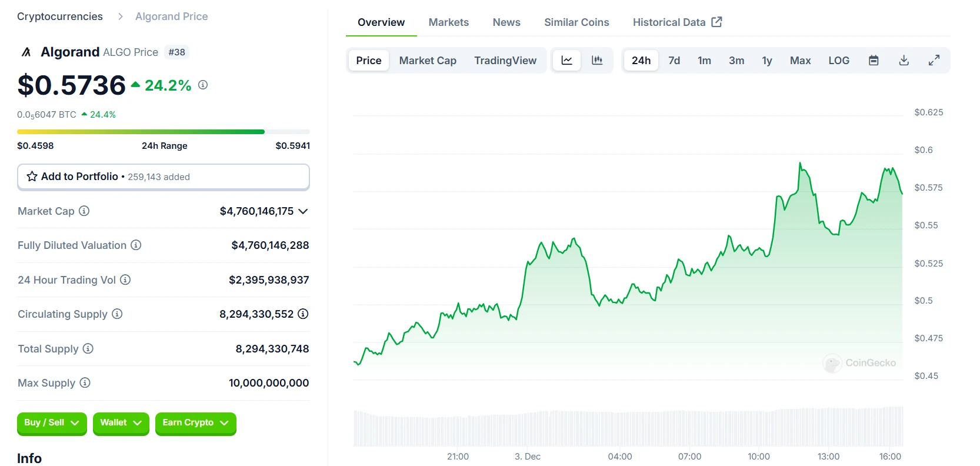Open Markets tab
Viewport: 980px width, 466px height.
coord(449,22)
